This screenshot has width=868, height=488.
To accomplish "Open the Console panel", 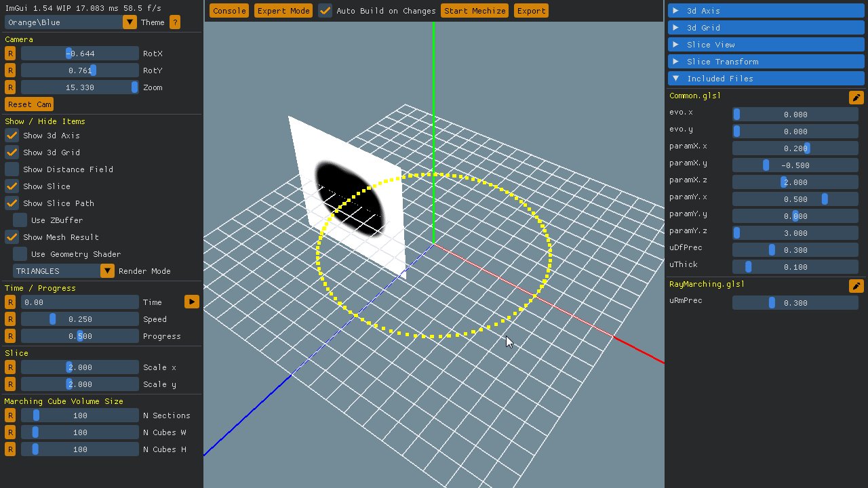I will point(229,10).
